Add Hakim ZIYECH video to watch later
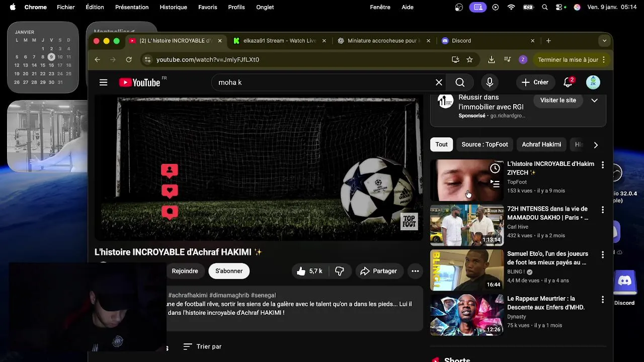The width and height of the screenshot is (644, 362). click(495, 168)
